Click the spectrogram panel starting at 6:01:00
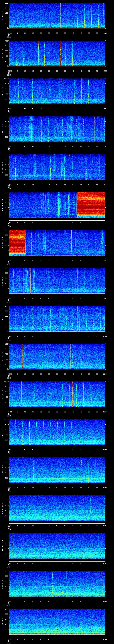The width and height of the screenshot is (114, 644). pyautogui.click(x=57, y=16)
